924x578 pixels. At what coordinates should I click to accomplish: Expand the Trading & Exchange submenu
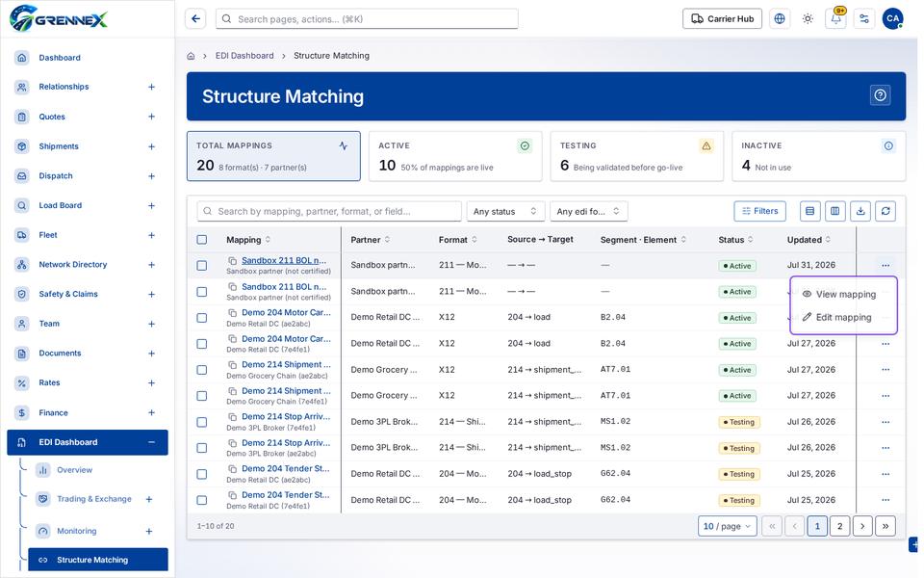click(149, 499)
